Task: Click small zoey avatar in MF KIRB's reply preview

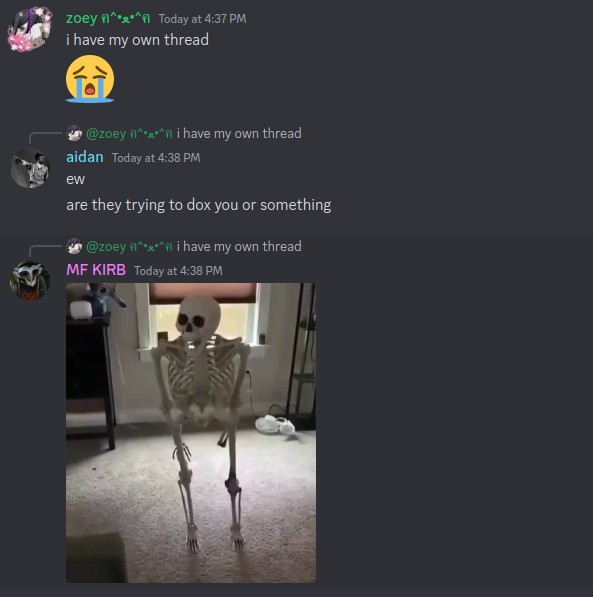Action: [74, 246]
